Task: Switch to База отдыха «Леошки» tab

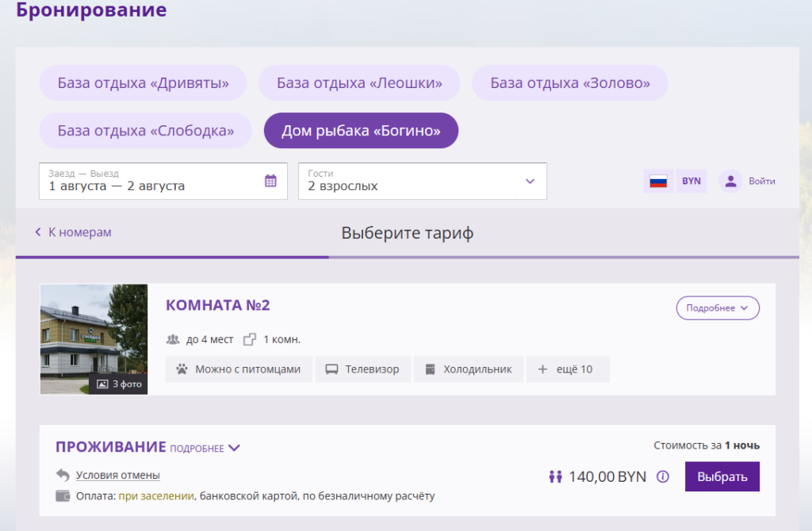Action: (x=359, y=82)
